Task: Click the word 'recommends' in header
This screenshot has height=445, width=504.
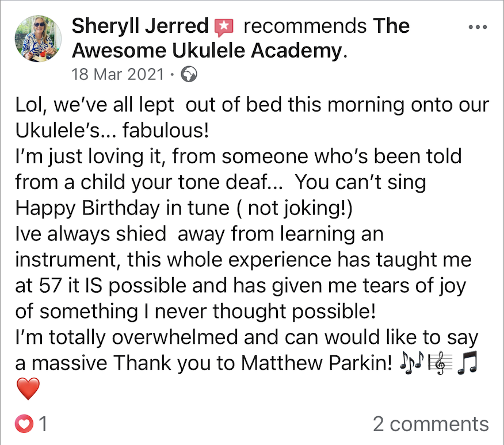Action: 305,26
